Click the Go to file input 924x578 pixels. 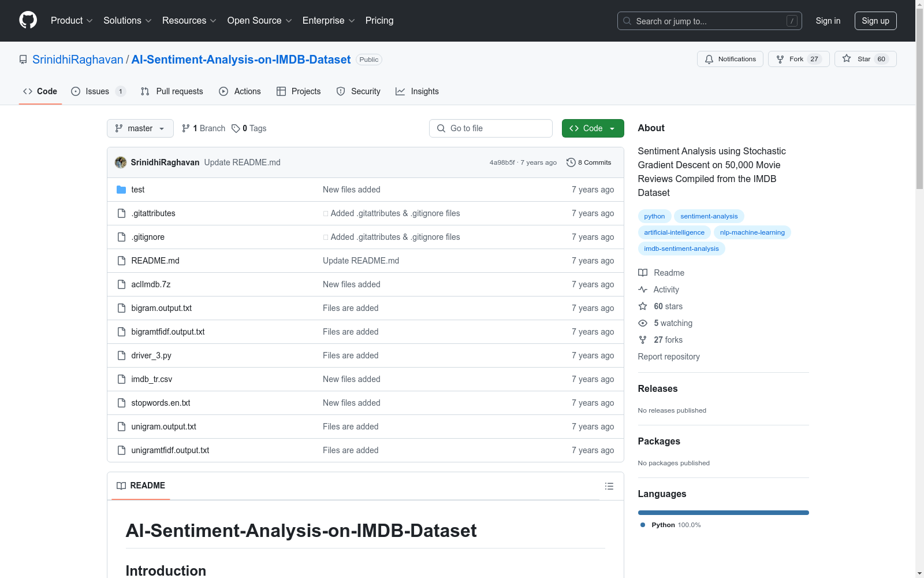[491, 128]
